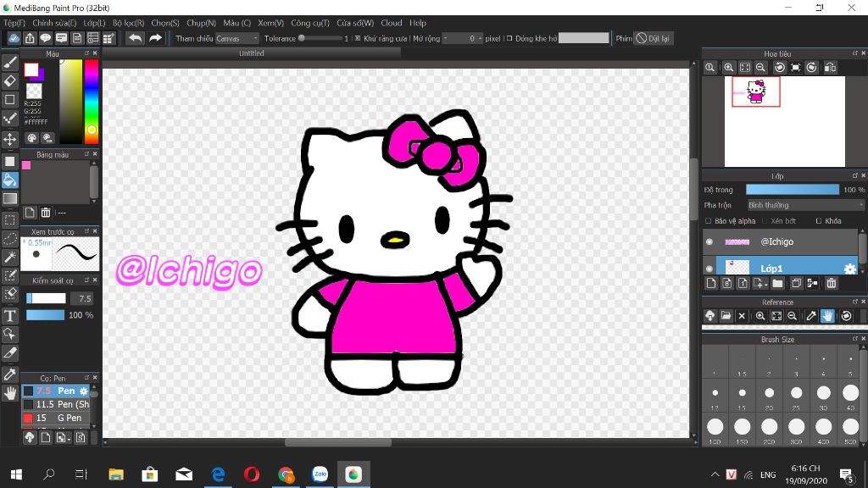868x488 pixels.
Task: Click the Undo arrow in the toolbar
Action: (135, 38)
